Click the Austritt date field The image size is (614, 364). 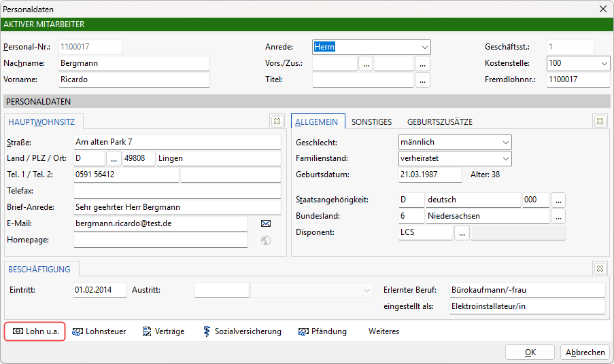[222, 291]
